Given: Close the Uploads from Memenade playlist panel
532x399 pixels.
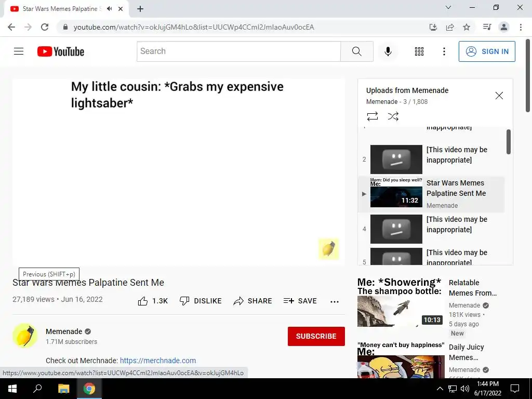Looking at the screenshot, I should point(499,96).
